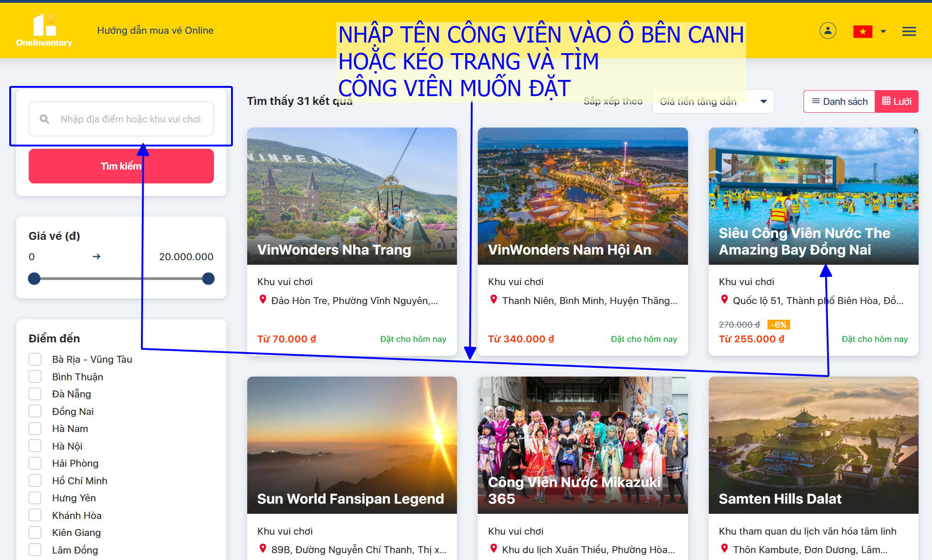Open the hamburger menu icon
Screen dimensions: 932x560
909,31
